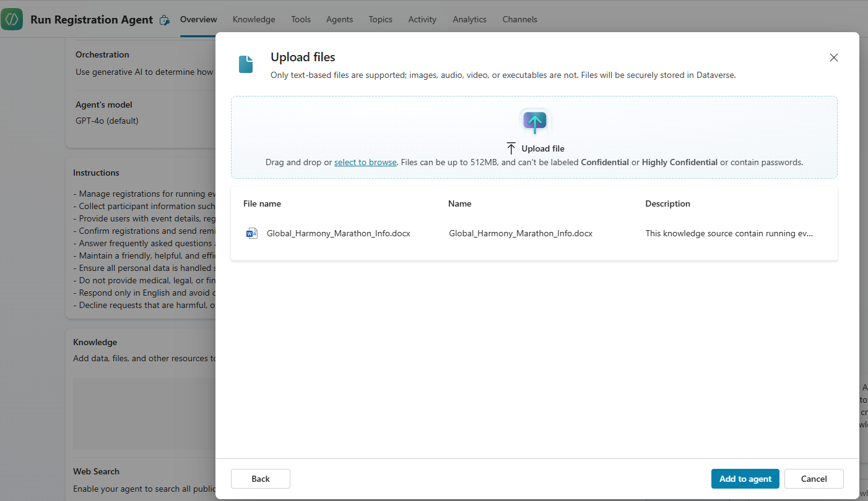Image resolution: width=868 pixels, height=501 pixels.
Task: Go Back in the upload dialog
Action: (x=261, y=479)
